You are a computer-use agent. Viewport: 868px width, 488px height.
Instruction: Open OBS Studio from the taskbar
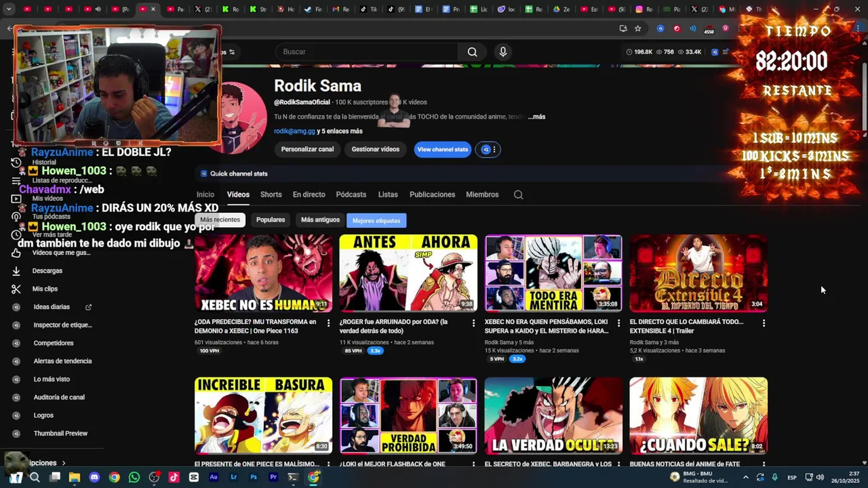[x=154, y=477]
